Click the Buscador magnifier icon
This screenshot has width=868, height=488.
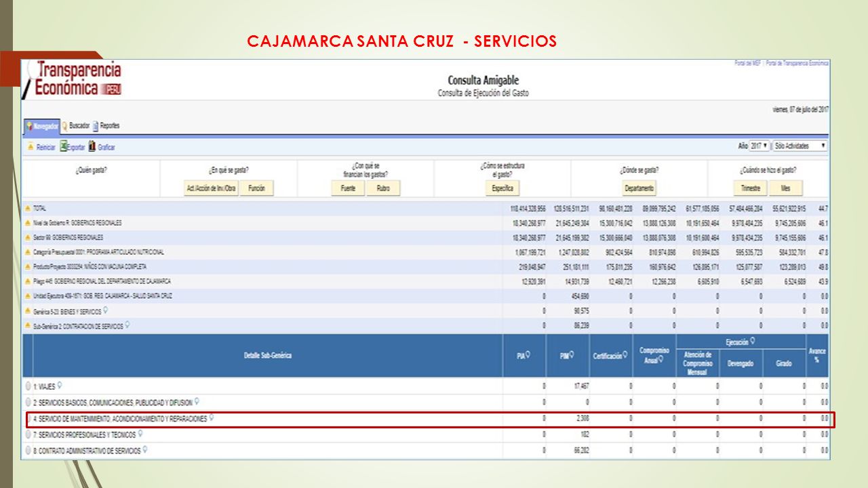64,125
